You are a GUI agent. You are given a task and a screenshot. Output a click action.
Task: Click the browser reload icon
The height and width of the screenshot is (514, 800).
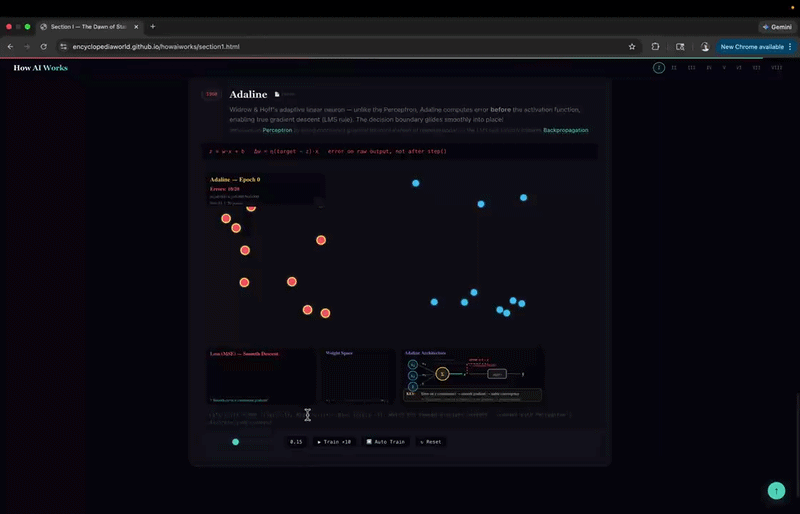42,46
